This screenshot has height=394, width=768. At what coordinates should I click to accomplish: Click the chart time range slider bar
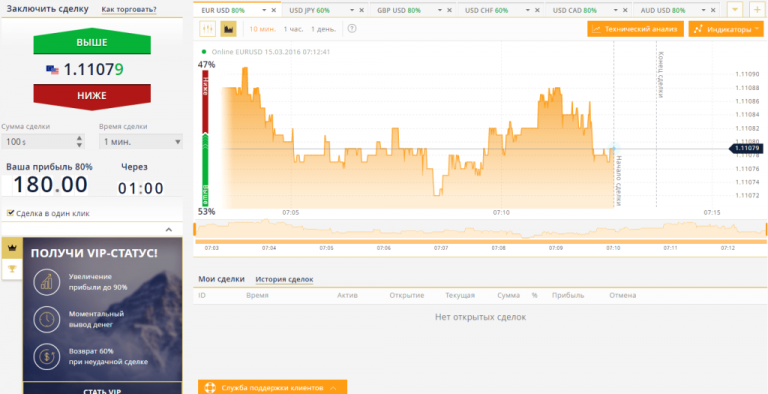(480, 242)
